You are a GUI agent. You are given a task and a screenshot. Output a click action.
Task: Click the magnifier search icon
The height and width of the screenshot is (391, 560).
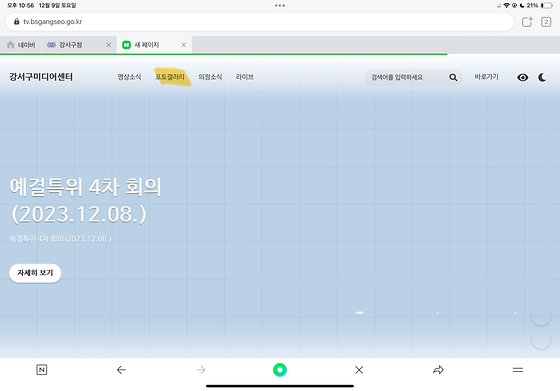pos(453,77)
